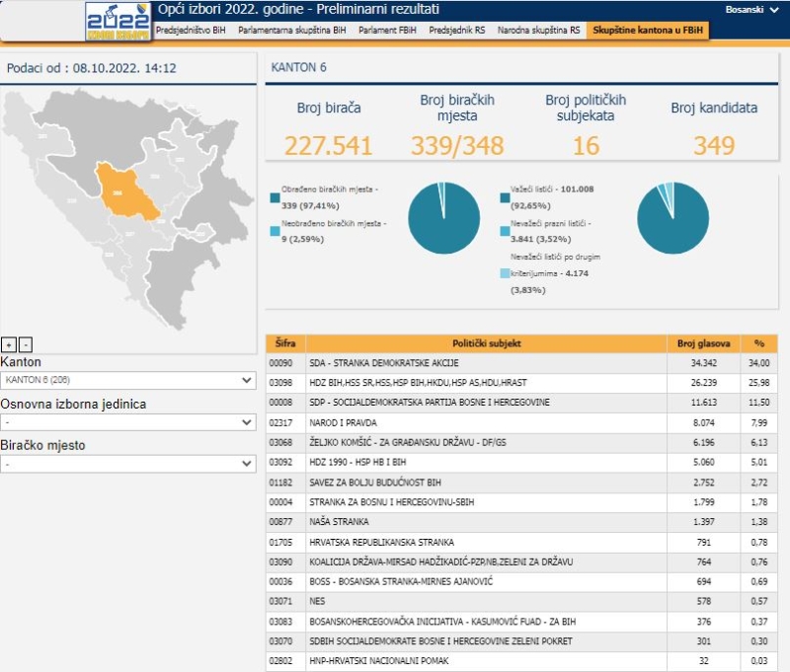790x672 pixels.
Task: Open the Kanton dropdown
Action: tap(128, 380)
